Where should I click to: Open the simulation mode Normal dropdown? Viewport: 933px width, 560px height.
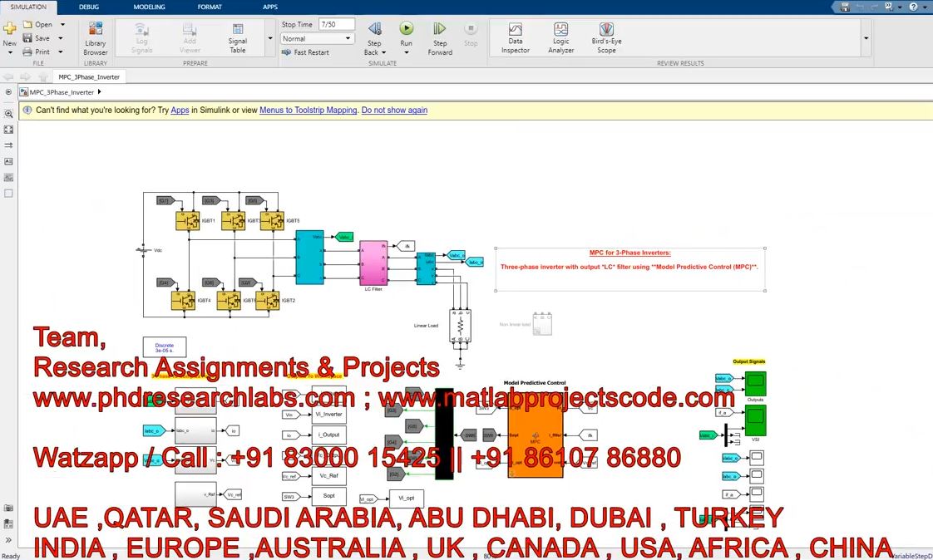click(x=318, y=39)
